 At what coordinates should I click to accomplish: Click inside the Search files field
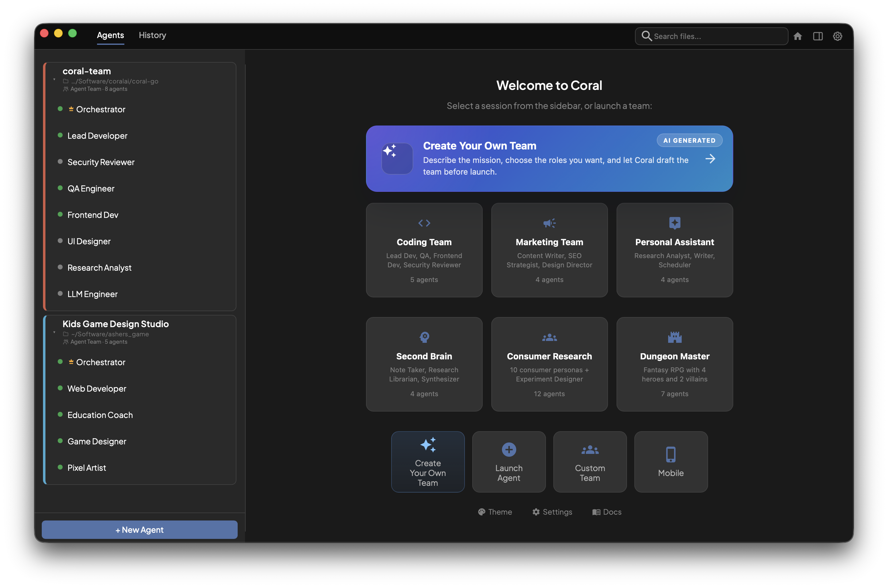(x=711, y=36)
